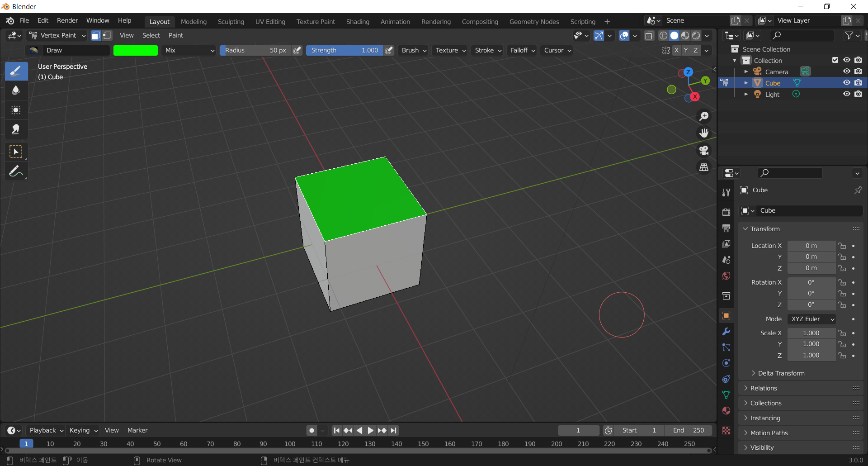
Task: Jump to the first frame
Action: click(337, 430)
